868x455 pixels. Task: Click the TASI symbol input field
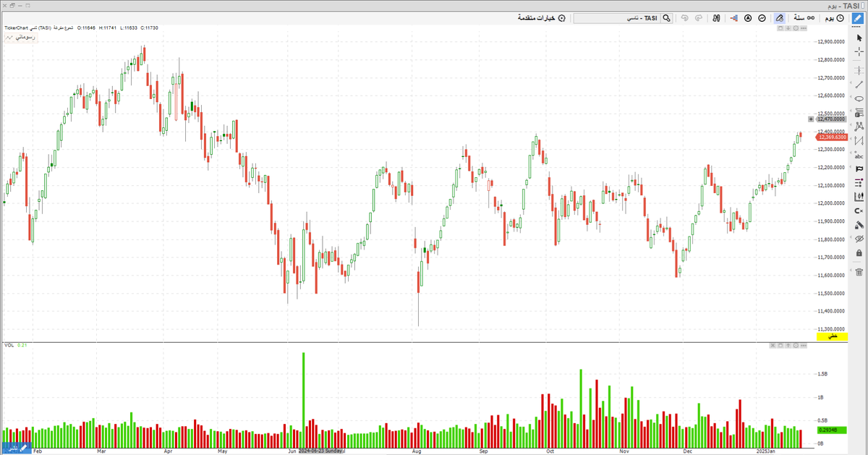click(x=617, y=18)
